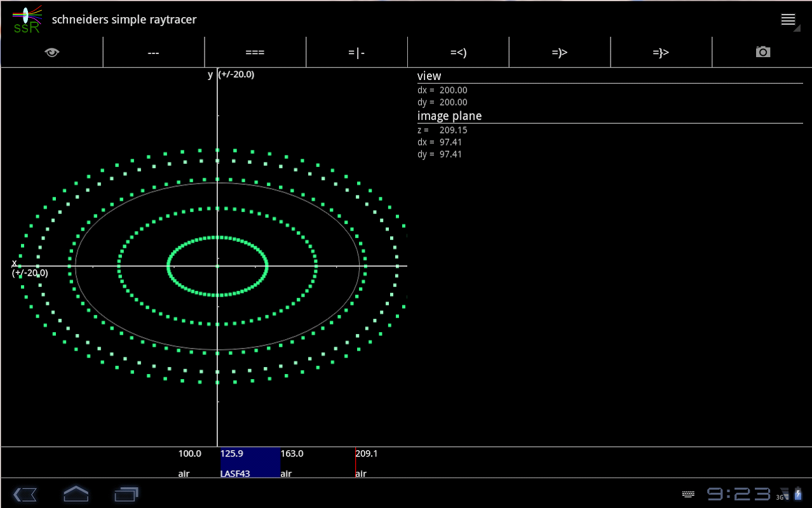Select the blue LASF43 lens segment
Viewport: 812px width, 508px height.
[x=249, y=463]
